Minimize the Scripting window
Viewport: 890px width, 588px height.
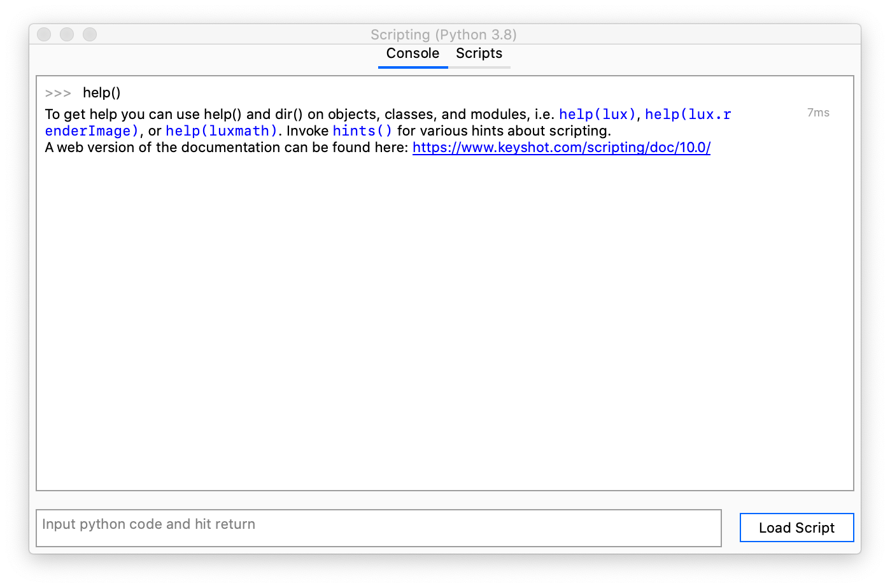pyautogui.click(x=66, y=34)
